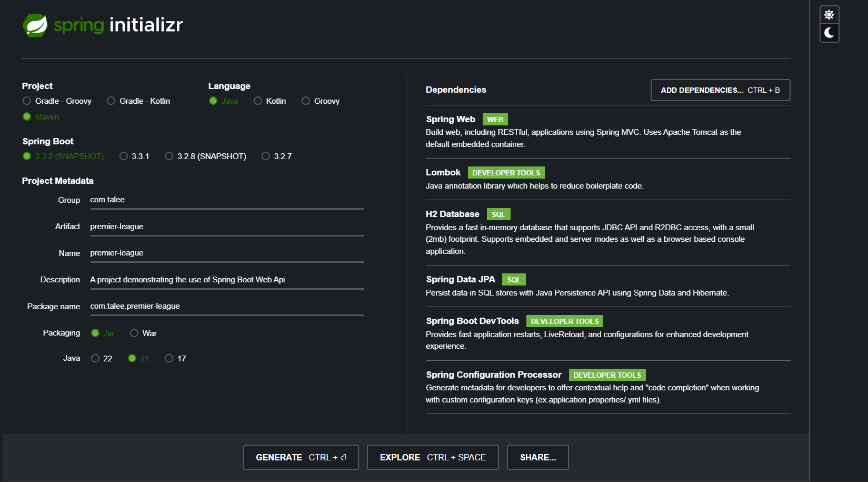The image size is (868, 482).
Task: Select Spring Boot 3.2.8 (SNAPSHOT)
Action: tap(205, 156)
